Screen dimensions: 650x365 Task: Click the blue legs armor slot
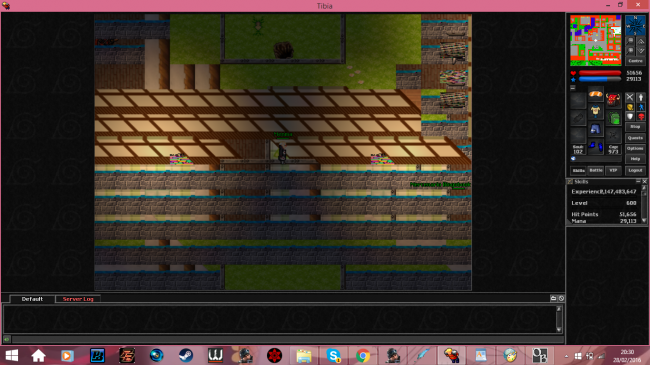(x=596, y=129)
